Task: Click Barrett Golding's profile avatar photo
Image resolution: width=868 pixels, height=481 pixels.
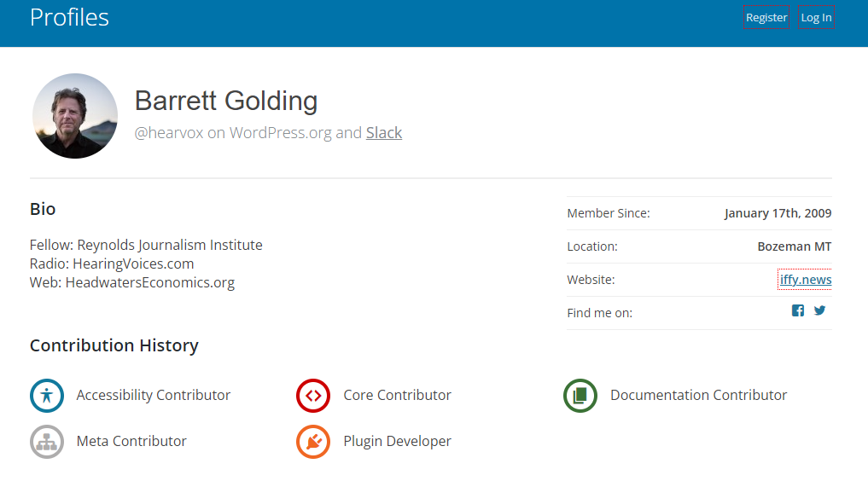Action: tap(75, 116)
